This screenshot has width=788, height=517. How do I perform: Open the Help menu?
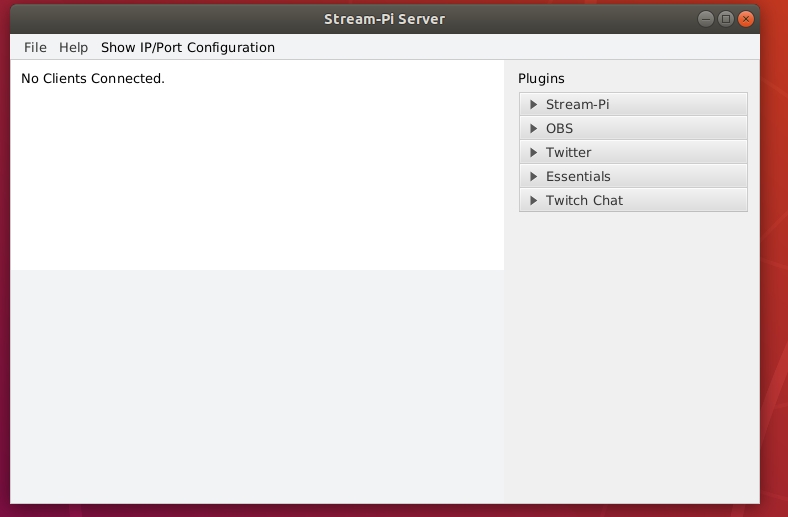[73, 47]
